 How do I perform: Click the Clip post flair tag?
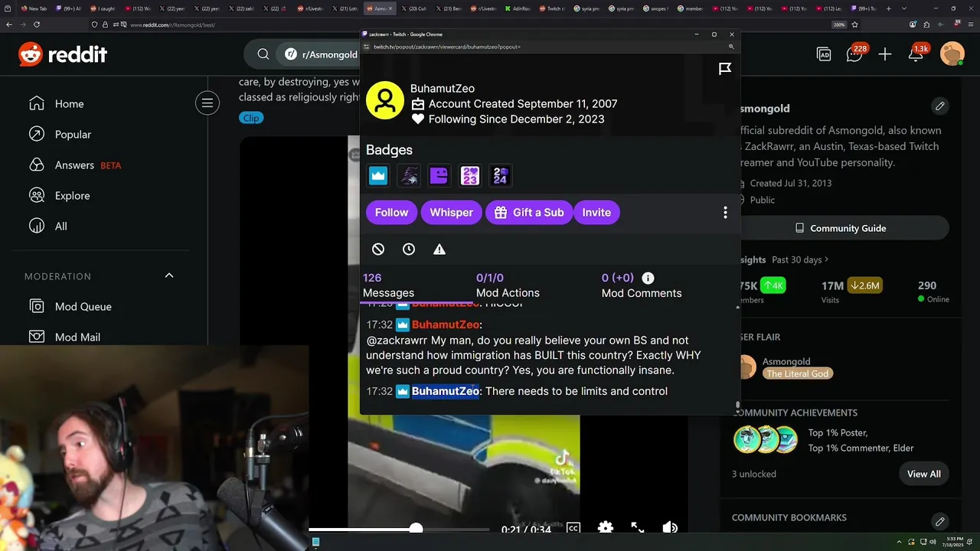(251, 118)
